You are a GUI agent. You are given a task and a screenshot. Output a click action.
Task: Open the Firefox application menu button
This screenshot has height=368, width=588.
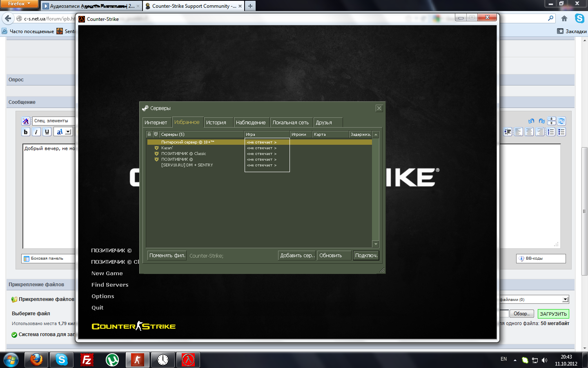pyautogui.click(x=19, y=4)
